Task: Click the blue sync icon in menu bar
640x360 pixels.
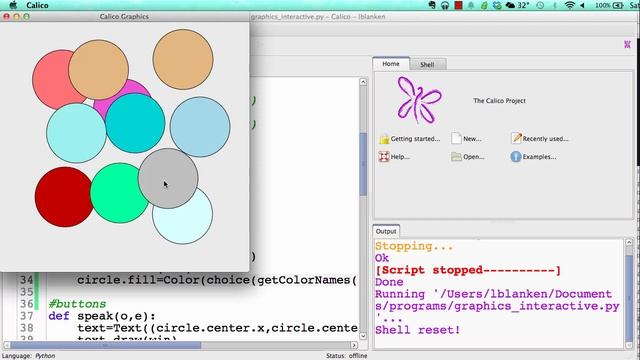Action: coord(497,5)
